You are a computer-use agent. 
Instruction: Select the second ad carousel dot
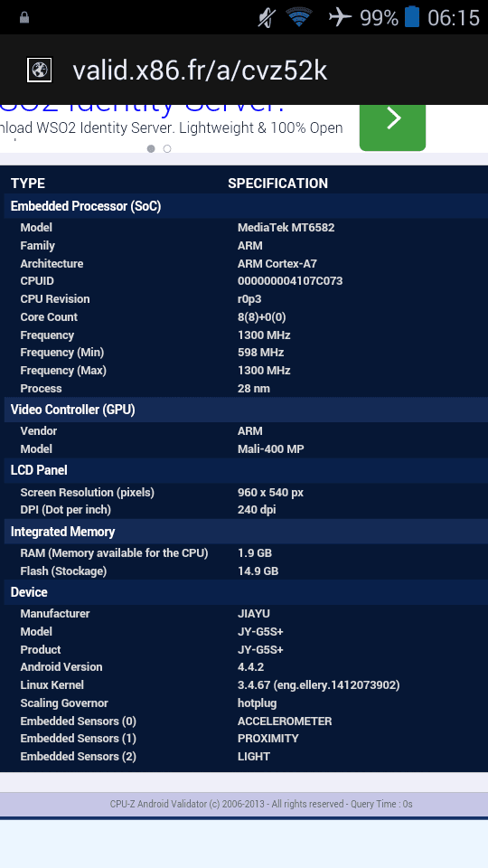click(x=167, y=148)
